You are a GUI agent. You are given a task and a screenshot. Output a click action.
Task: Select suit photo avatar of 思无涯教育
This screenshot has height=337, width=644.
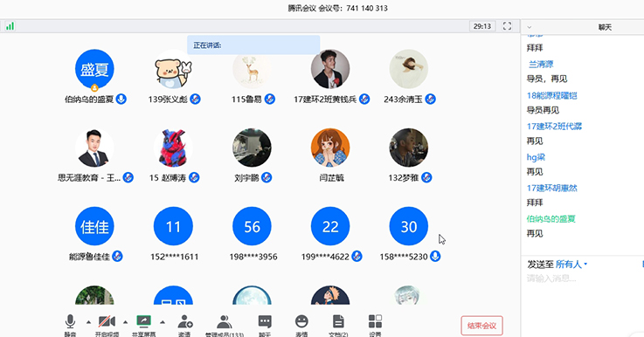point(94,148)
